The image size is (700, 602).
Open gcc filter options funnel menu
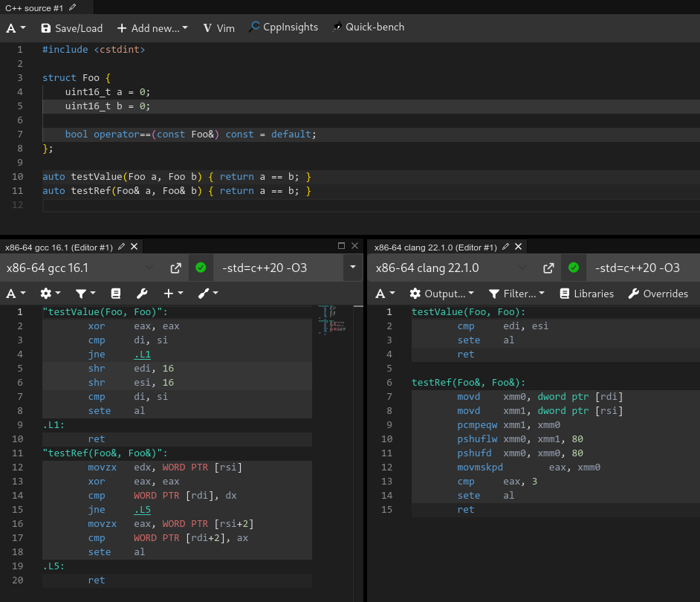pyautogui.click(x=85, y=294)
